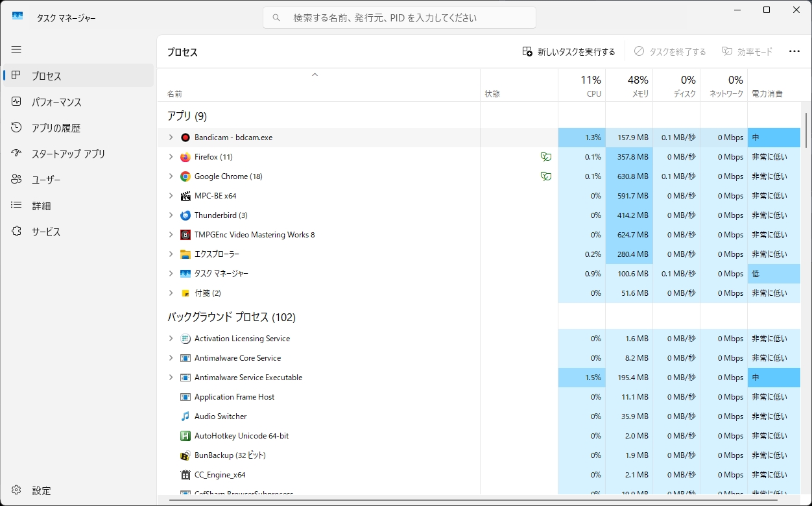This screenshot has width=812, height=506.
Task: Click 新しいタスクを実行する button
Action: [x=569, y=51]
